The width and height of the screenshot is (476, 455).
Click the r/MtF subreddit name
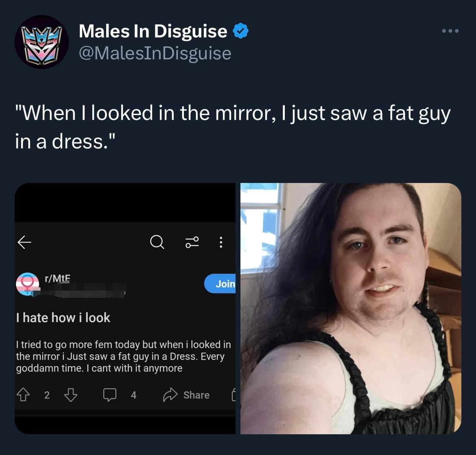coord(57,279)
